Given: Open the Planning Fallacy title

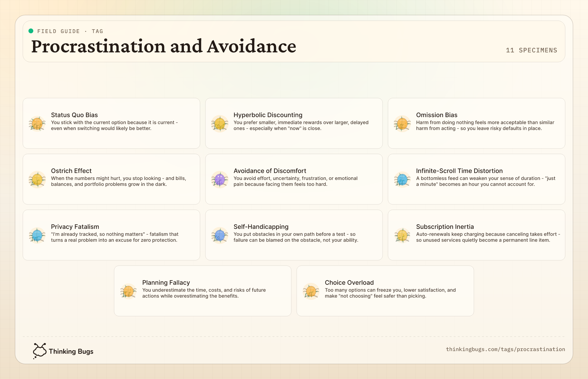Looking at the screenshot, I should (166, 283).
